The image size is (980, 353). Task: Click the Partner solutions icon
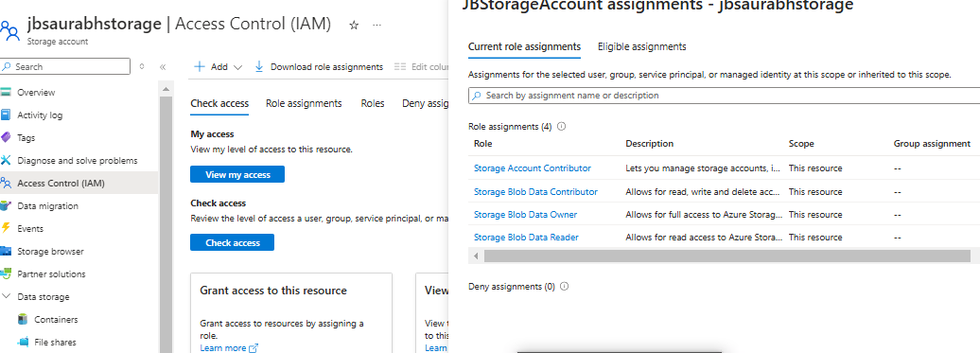(x=7, y=274)
